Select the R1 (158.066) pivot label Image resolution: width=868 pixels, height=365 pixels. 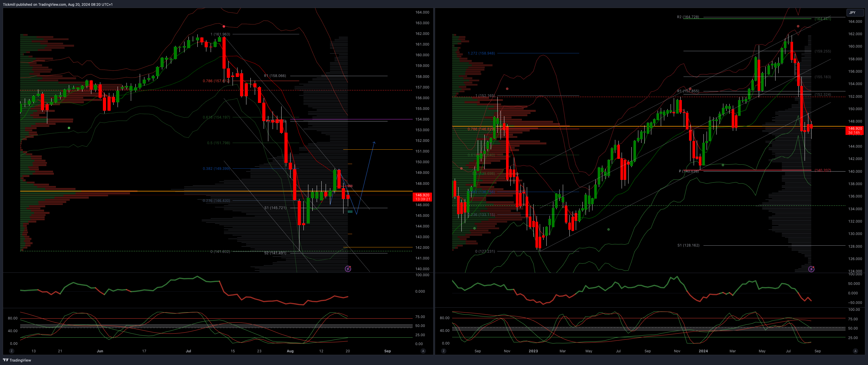(x=275, y=76)
